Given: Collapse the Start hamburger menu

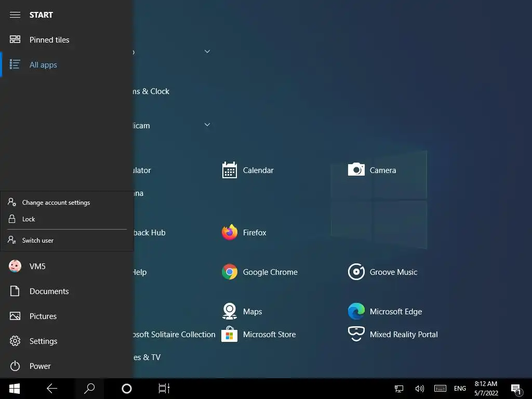Looking at the screenshot, I should pos(15,15).
